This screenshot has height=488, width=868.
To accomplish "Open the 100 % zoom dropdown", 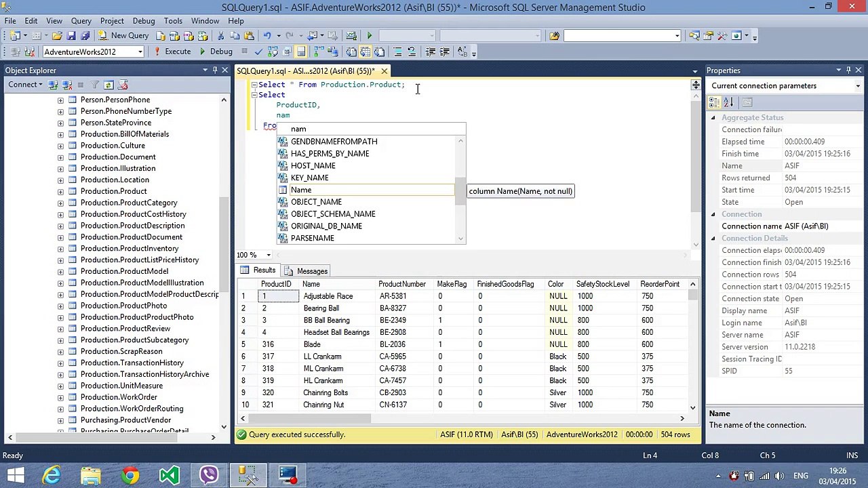I will [269, 255].
